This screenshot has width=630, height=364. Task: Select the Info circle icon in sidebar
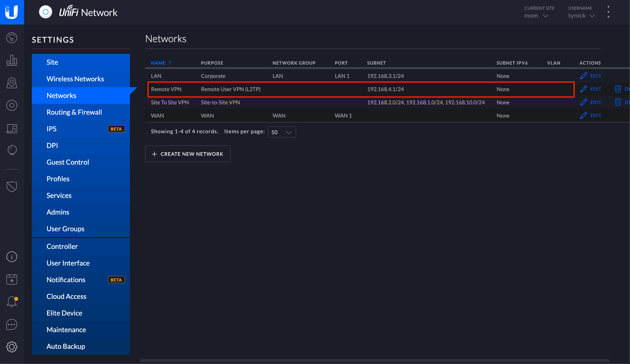click(x=11, y=256)
